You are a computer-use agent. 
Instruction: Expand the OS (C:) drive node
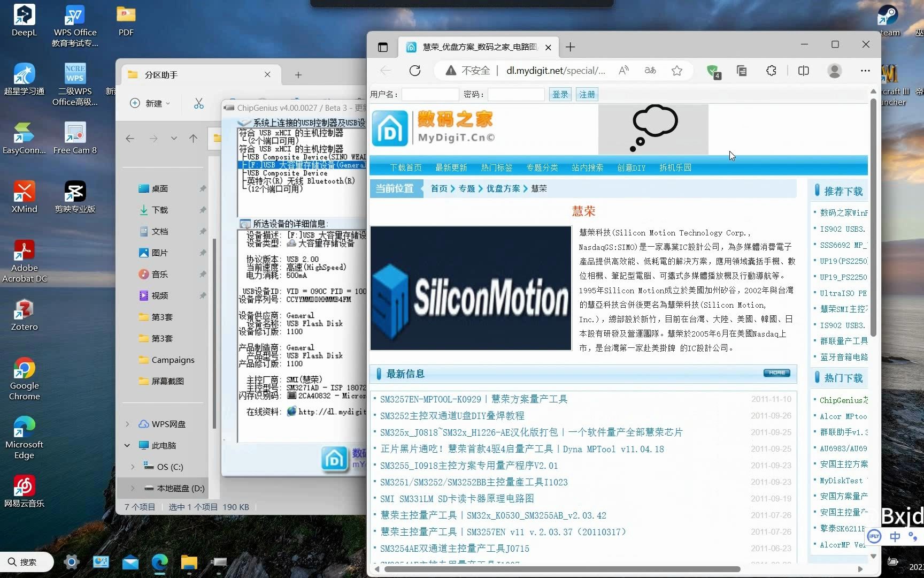133,467
